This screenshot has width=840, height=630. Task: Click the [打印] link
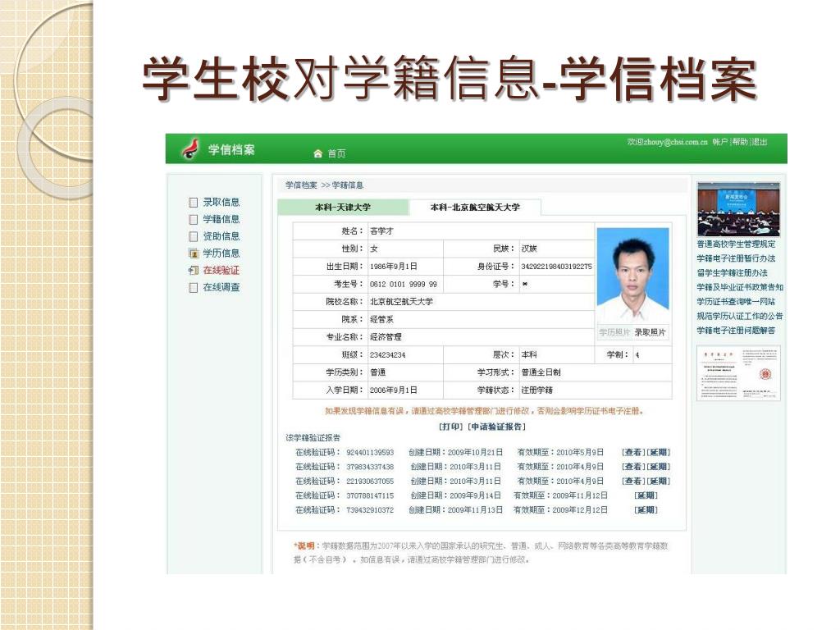tap(450, 427)
